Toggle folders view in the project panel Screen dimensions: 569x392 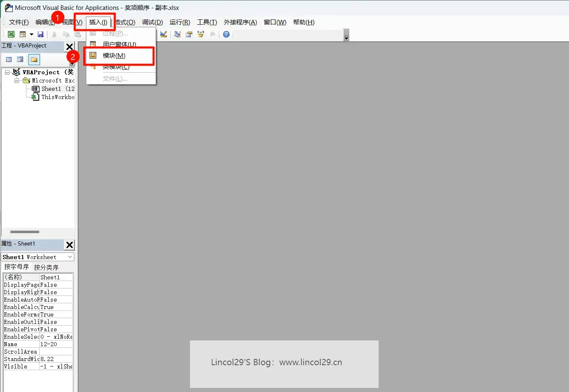[34, 59]
